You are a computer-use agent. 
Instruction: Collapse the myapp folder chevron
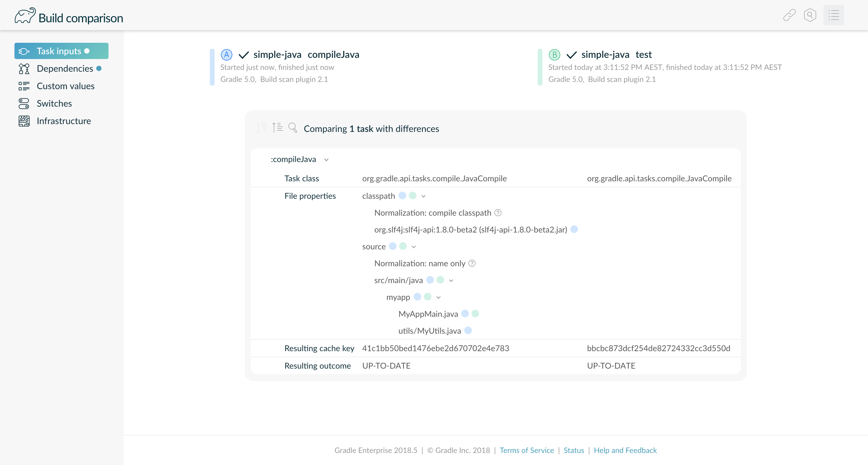[x=439, y=297]
